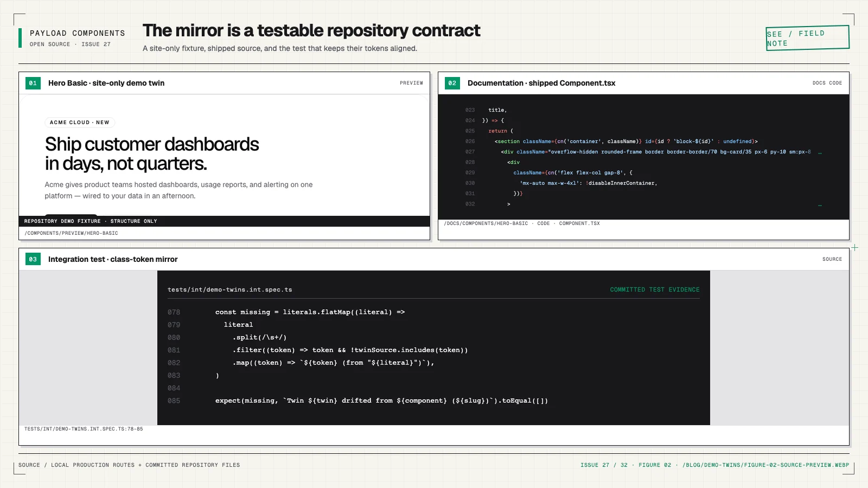Click the OPEN SOURCE · ISSUE 27 label
The image size is (868, 488).
click(x=70, y=44)
